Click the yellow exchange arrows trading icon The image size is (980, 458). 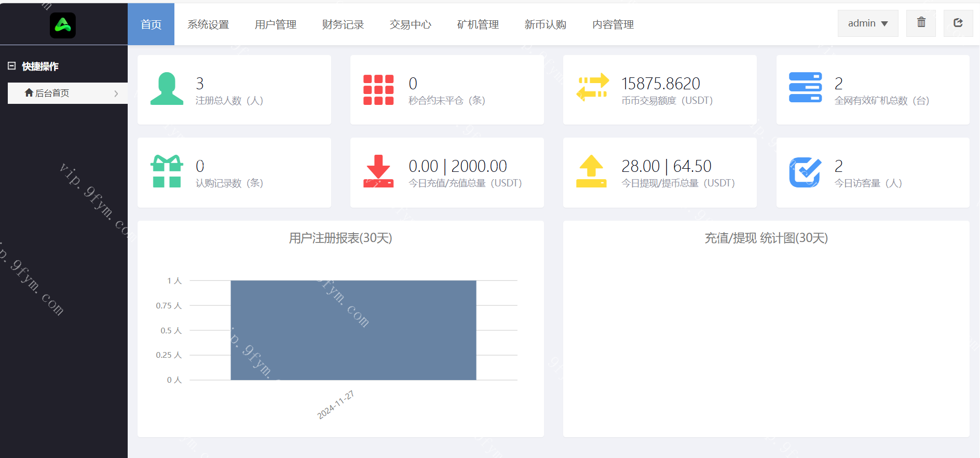pos(592,87)
